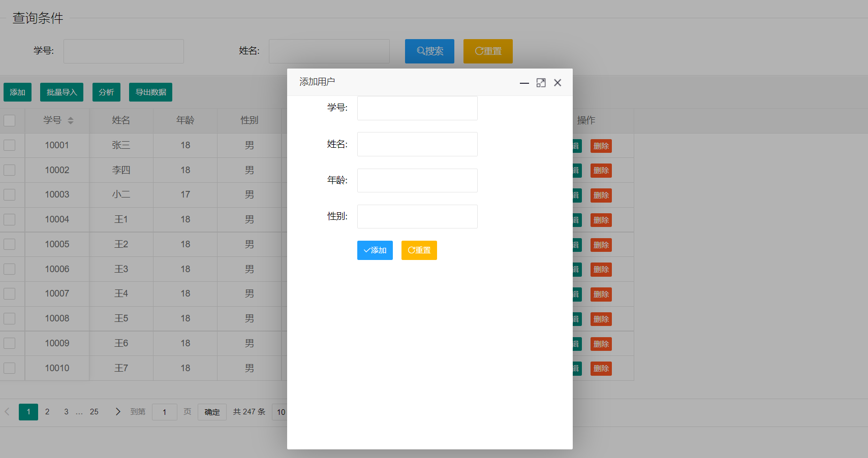The image size is (868, 458).
Task: Open the 分析 tool
Action: [x=106, y=92]
